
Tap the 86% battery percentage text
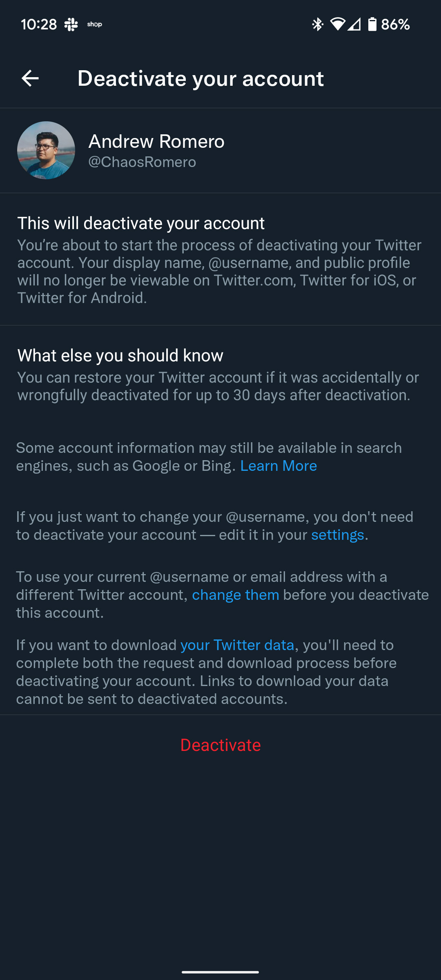(x=395, y=24)
